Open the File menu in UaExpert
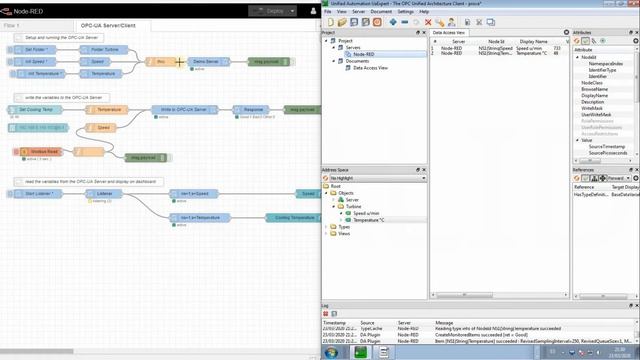Viewport: 640px width, 360px height. [x=328, y=12]
